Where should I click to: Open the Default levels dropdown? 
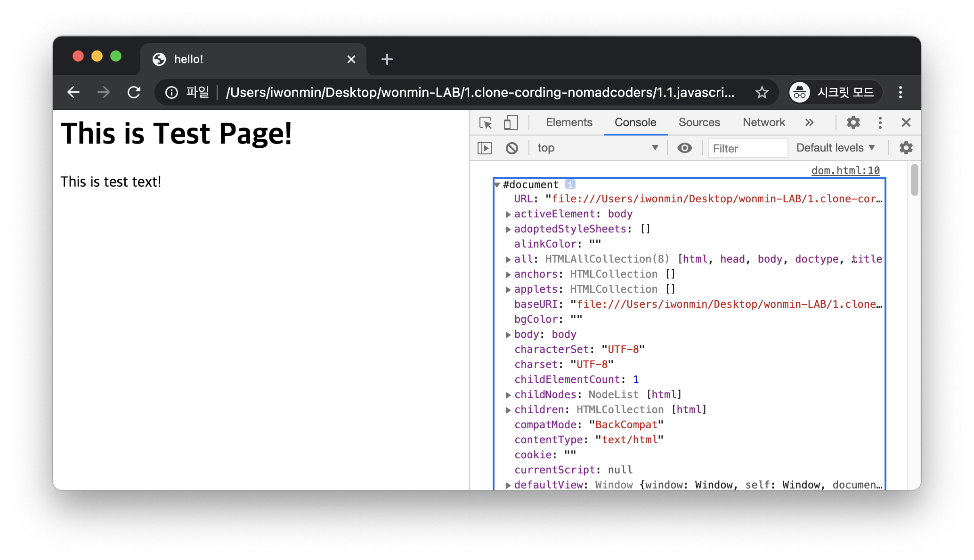coord(835,148)
